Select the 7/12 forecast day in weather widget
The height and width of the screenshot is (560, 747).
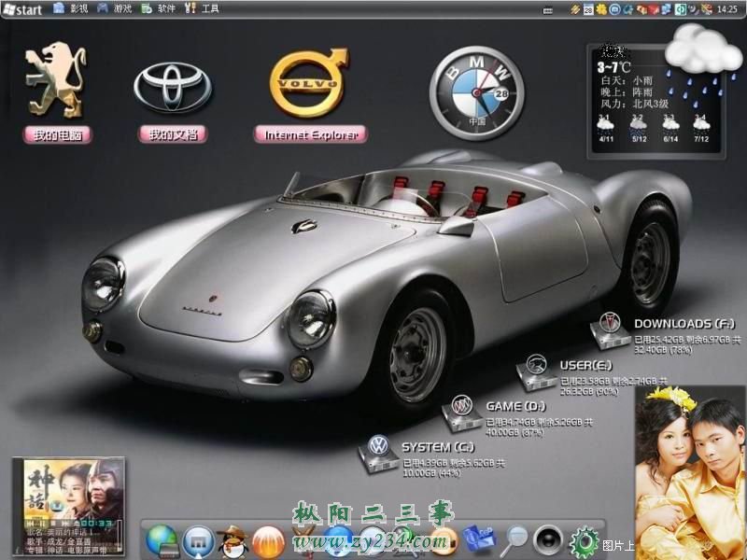click(701, 129)
